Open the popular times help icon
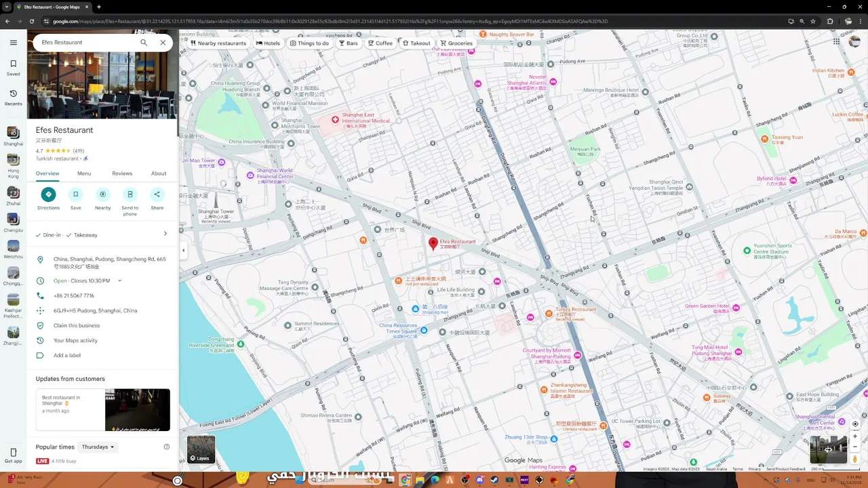This screenshot has width=868, height=488. click(166, 447)
